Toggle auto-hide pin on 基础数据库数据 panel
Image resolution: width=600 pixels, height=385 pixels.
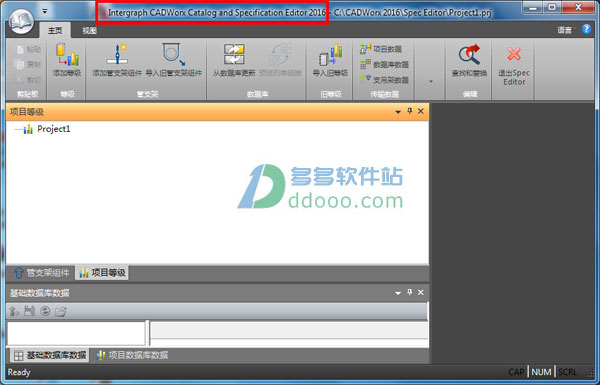tap(409, 293)
